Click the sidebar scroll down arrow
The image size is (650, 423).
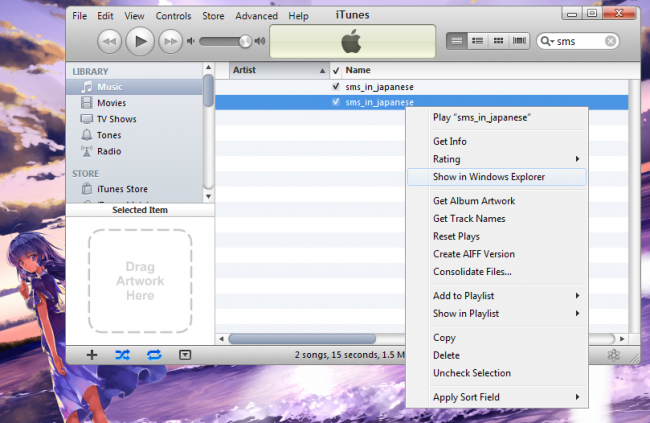point(209,197)
